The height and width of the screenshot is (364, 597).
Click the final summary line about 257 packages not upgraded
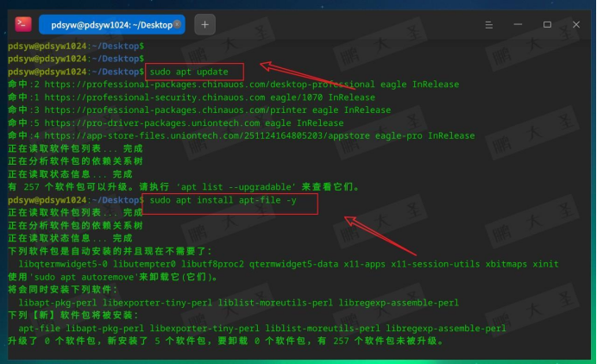tap(225, 342)
